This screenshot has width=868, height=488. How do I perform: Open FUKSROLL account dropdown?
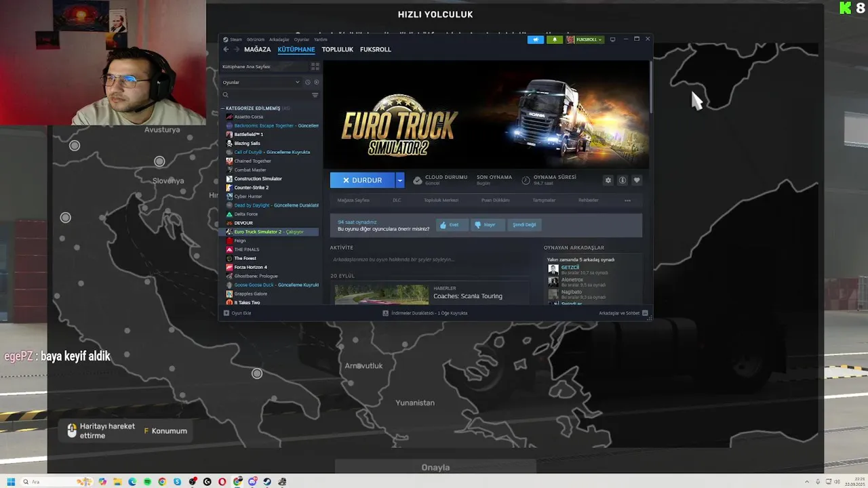(x=585, y=39)
